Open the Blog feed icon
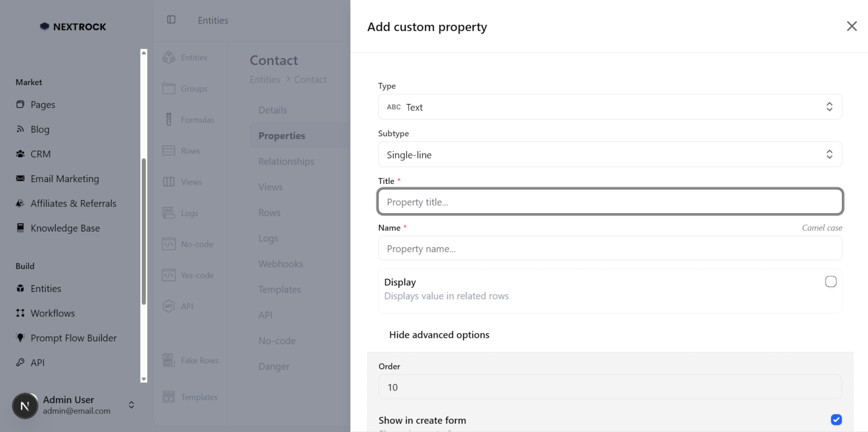 [20, 129]
